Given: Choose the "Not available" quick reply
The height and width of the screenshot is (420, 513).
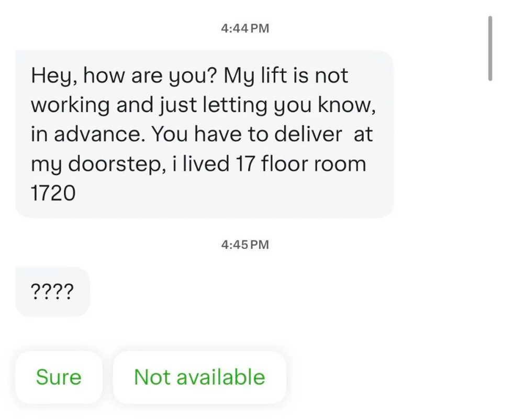Looking at the screenshot, I should click(199, 377).
